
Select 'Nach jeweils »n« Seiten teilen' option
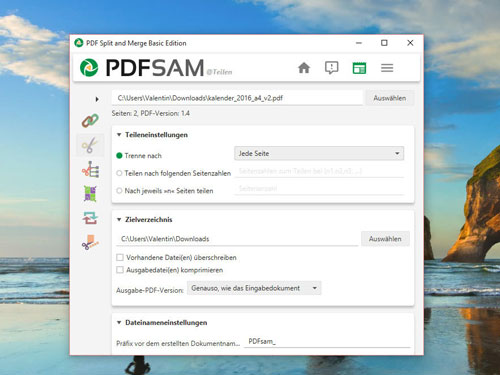tap(119, 191)
